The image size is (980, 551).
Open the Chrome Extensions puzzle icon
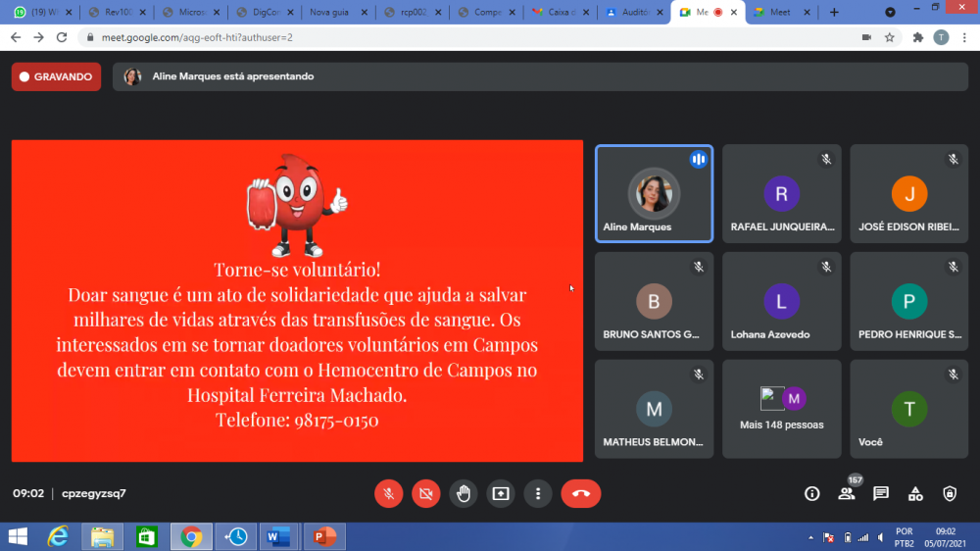click(x=917, y=37)
